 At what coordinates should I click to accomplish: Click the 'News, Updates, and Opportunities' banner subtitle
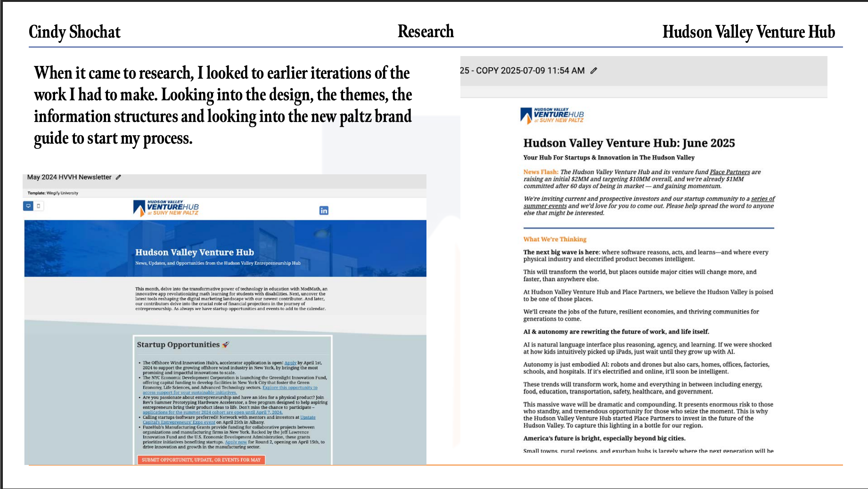[x=218, y=263]
